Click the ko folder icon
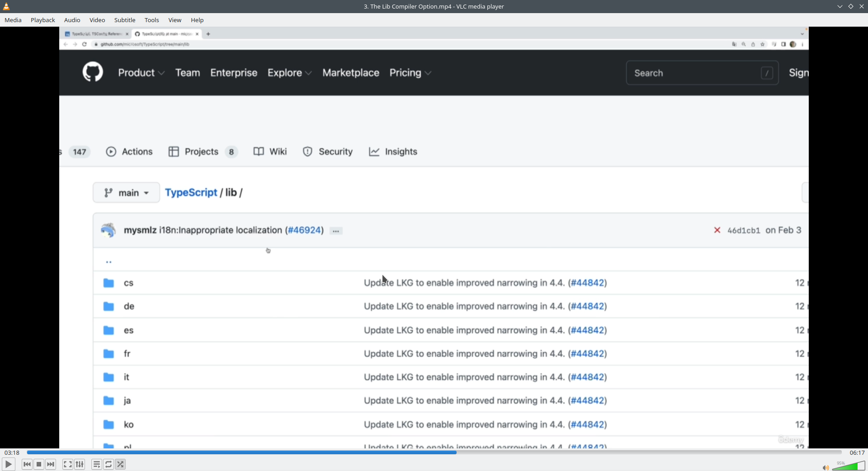 [108, 425]
